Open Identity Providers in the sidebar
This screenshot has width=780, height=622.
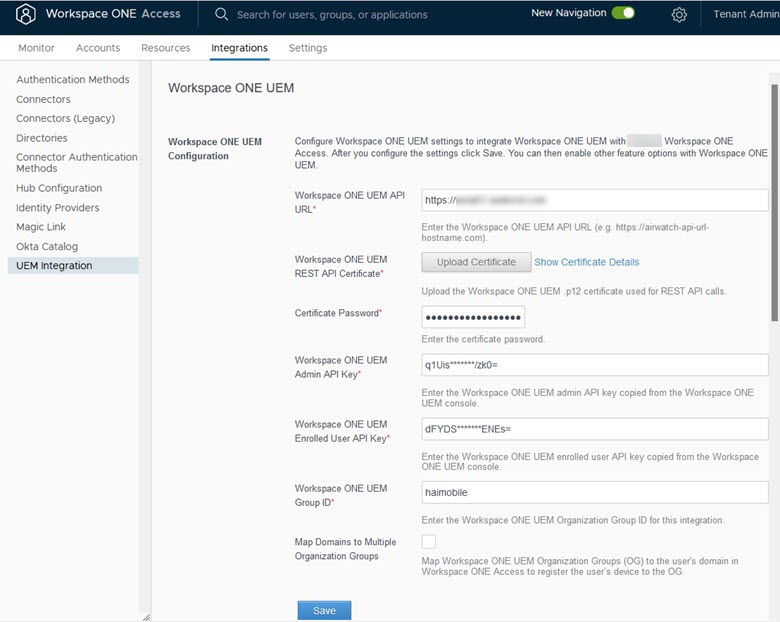(x=58, y=207)
